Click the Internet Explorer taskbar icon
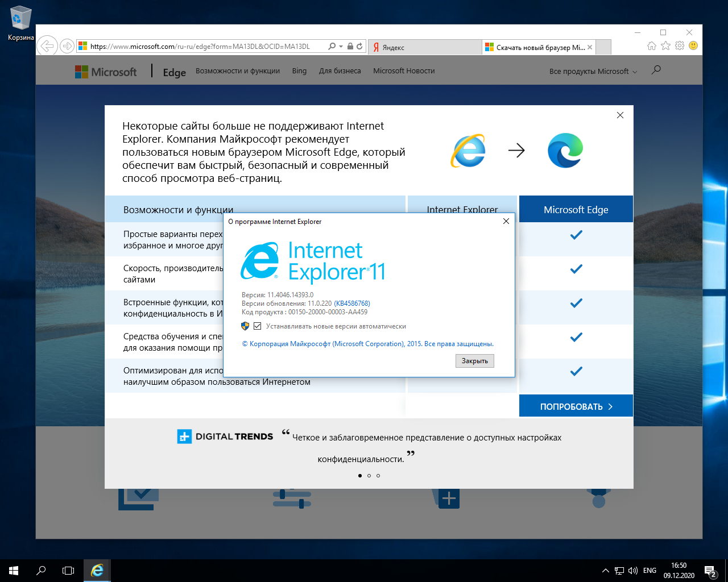The height and width of the screenshot is (582, 728). [97, 571]
